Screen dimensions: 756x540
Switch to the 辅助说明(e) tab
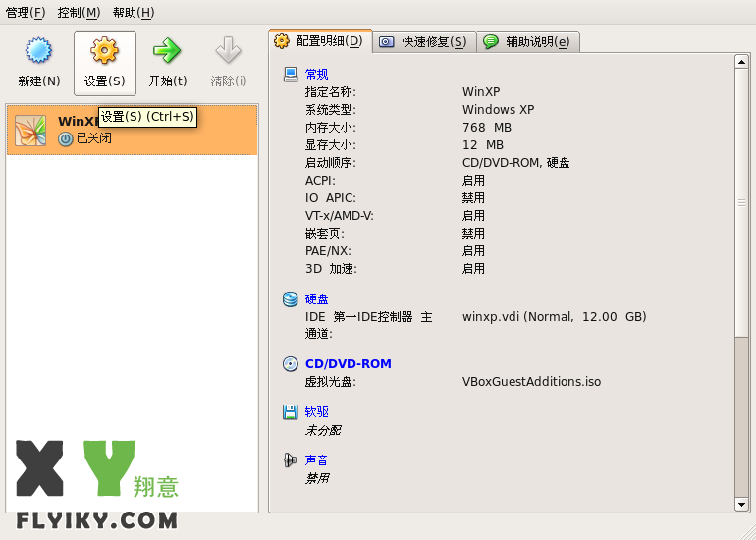pyautogui.click(x=528, y=42)
